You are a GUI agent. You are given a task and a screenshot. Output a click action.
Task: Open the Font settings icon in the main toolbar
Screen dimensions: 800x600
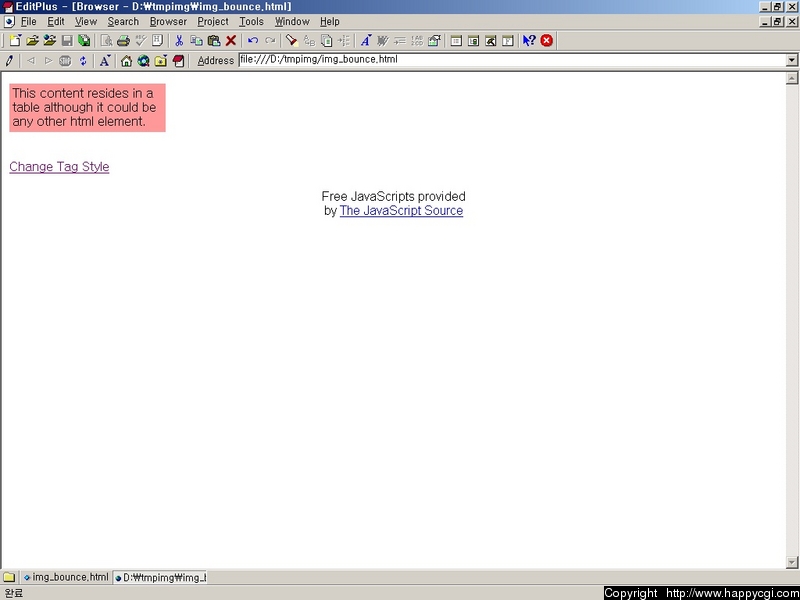[x=366, y=41]
